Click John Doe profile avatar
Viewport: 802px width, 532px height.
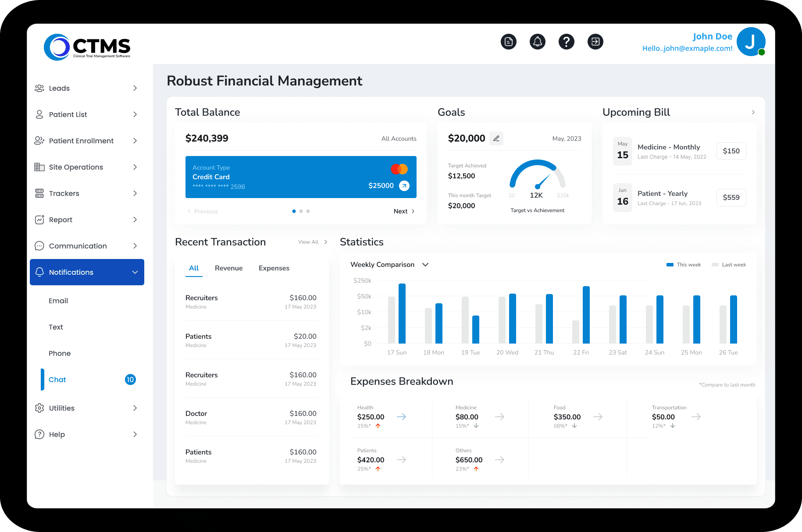(x=751, y=42)
